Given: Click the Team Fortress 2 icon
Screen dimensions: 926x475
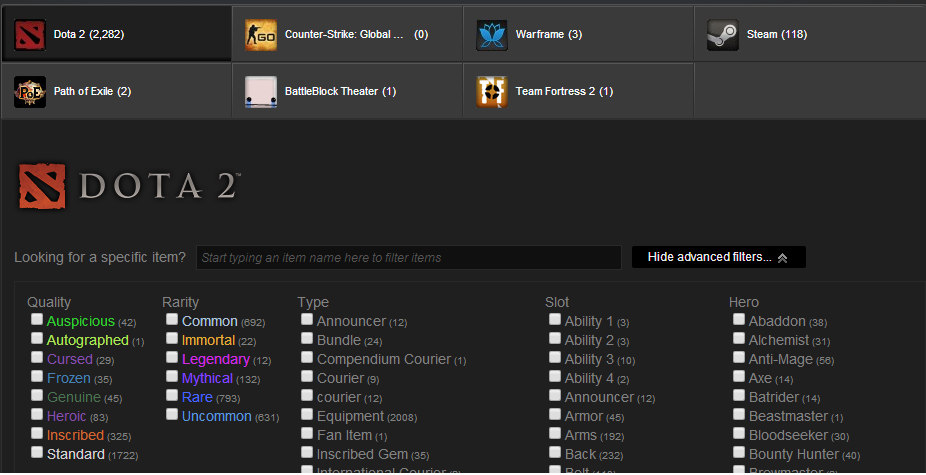Looking at the screenshot, I should point(492,92).
